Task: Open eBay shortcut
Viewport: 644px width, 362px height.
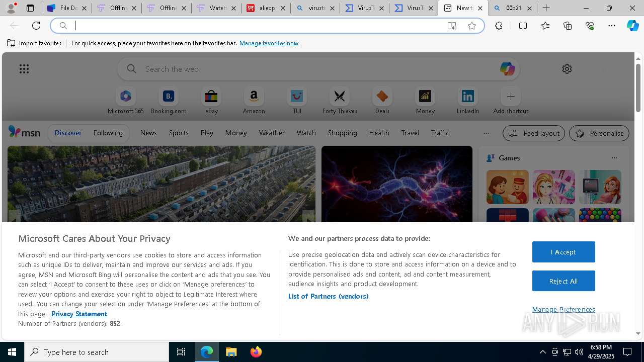Action: coord(211,101)
